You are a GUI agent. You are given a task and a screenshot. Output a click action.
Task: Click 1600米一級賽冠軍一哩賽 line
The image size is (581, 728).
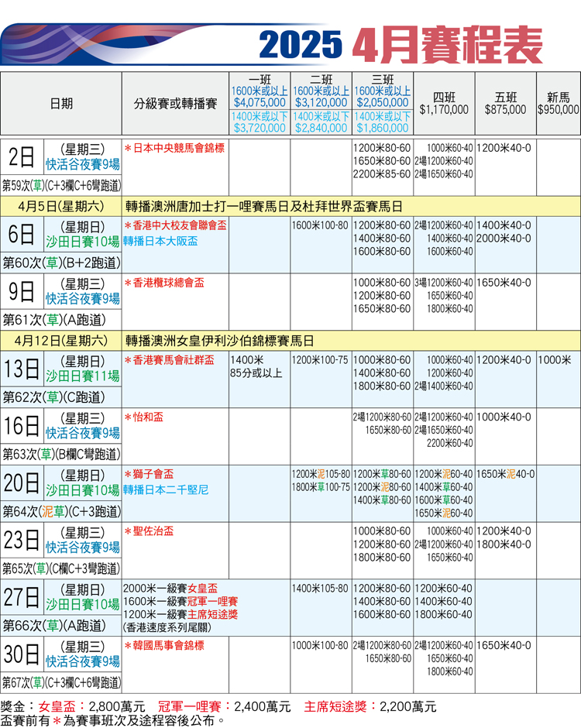180,601
